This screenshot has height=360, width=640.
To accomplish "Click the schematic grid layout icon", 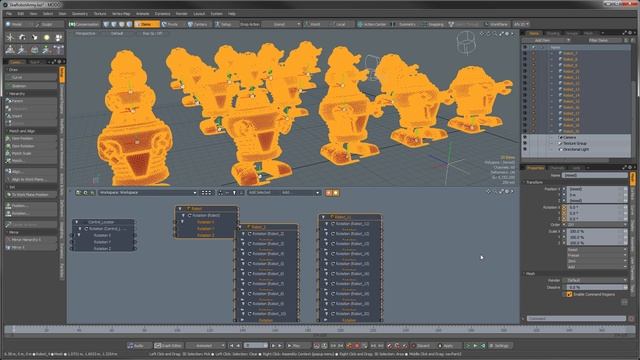I will (x=207, y=193).
